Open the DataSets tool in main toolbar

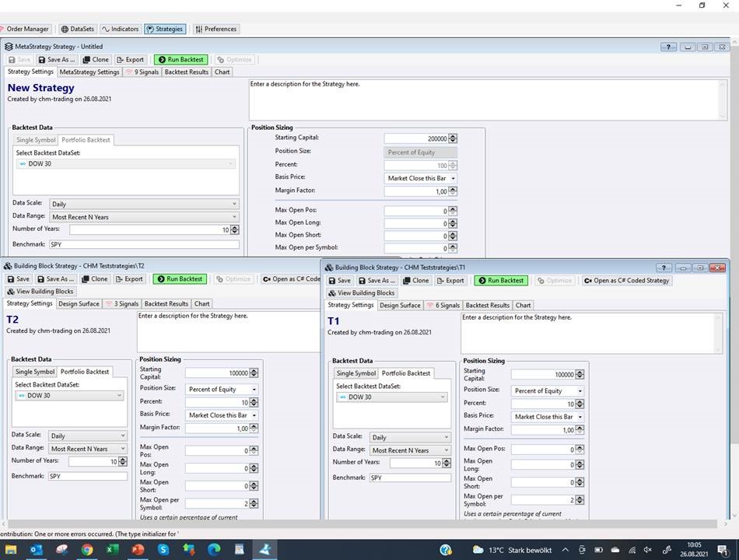[x=77, y=29]
